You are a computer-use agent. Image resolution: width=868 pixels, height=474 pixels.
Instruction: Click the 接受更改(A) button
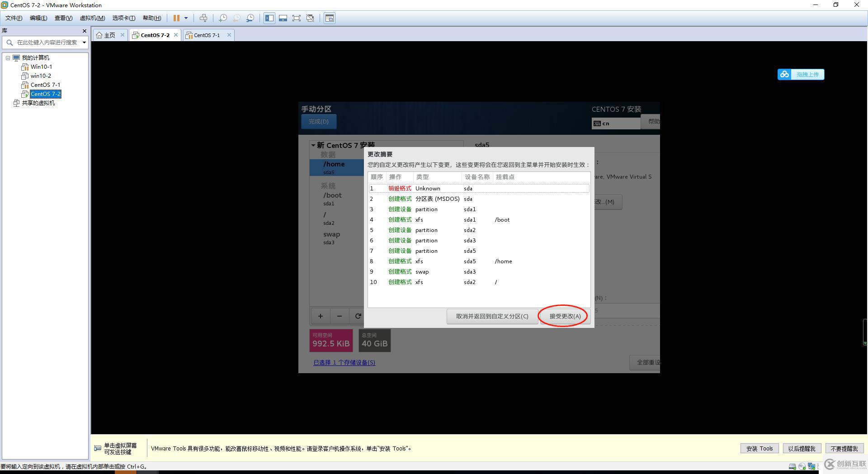point(565,316)
